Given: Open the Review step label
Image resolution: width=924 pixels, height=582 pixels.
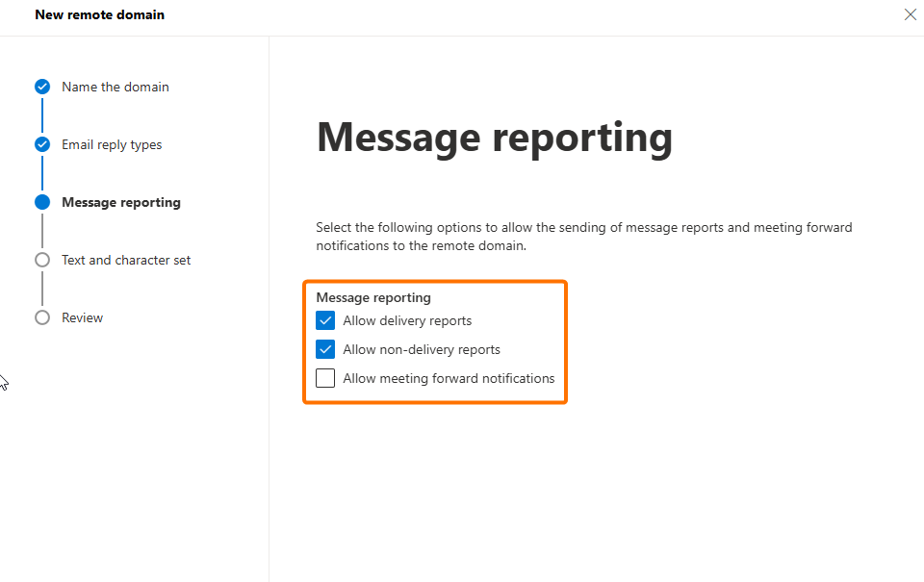Looking at the screenshot, I should [82, 317].
